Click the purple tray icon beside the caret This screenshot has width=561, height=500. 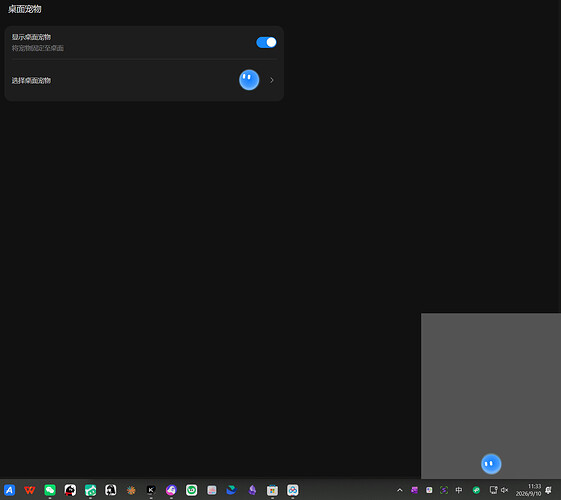(414, 490)
